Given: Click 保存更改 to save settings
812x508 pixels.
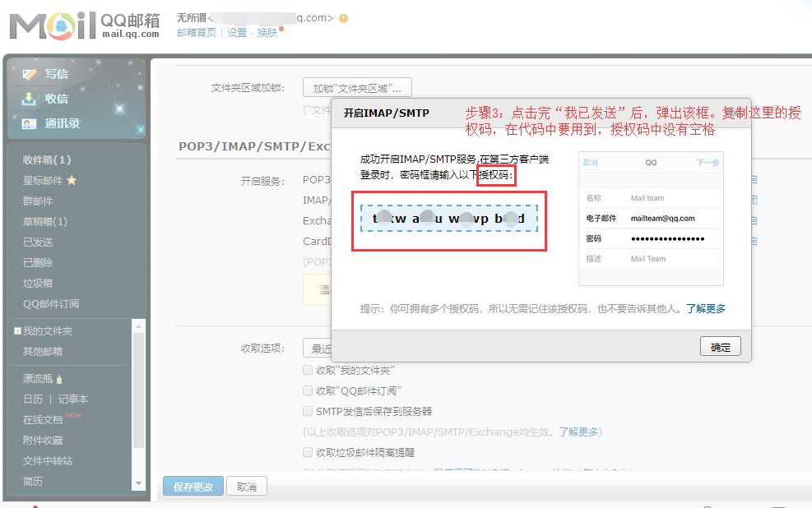Looking at the screenshot, I should pos(193,487).
